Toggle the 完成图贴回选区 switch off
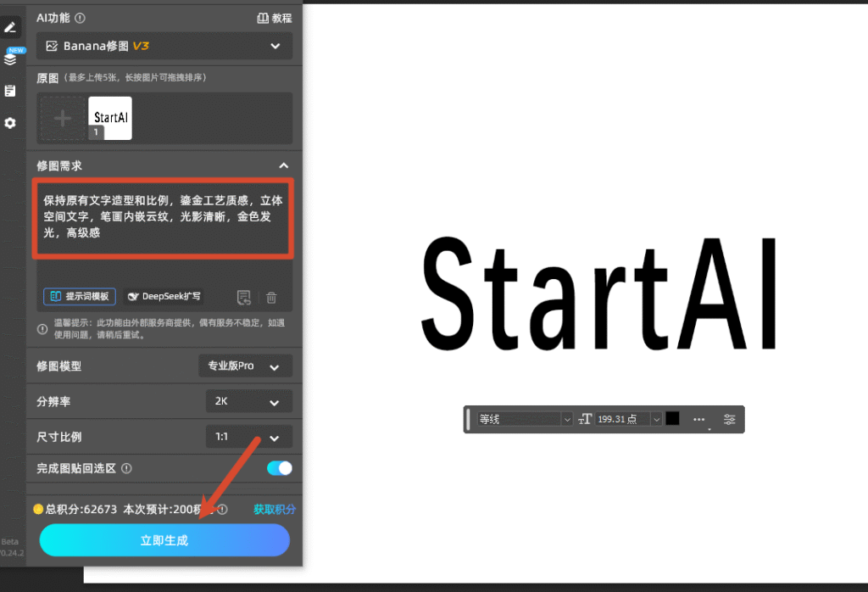This screenshot has height=592, width=868. point(280,468)
